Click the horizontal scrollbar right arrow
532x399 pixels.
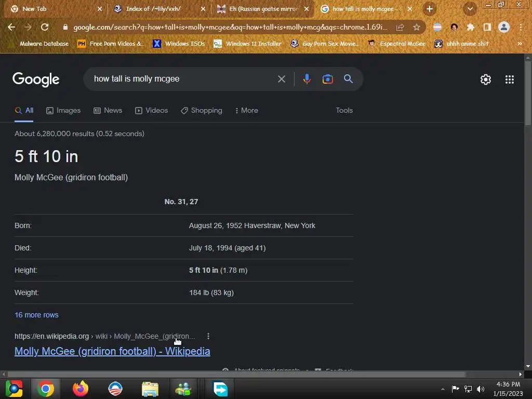[x=521, y=374]
